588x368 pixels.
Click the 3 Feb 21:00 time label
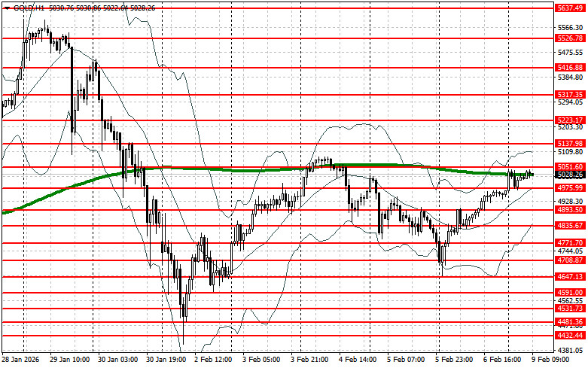tap(309, 360)
